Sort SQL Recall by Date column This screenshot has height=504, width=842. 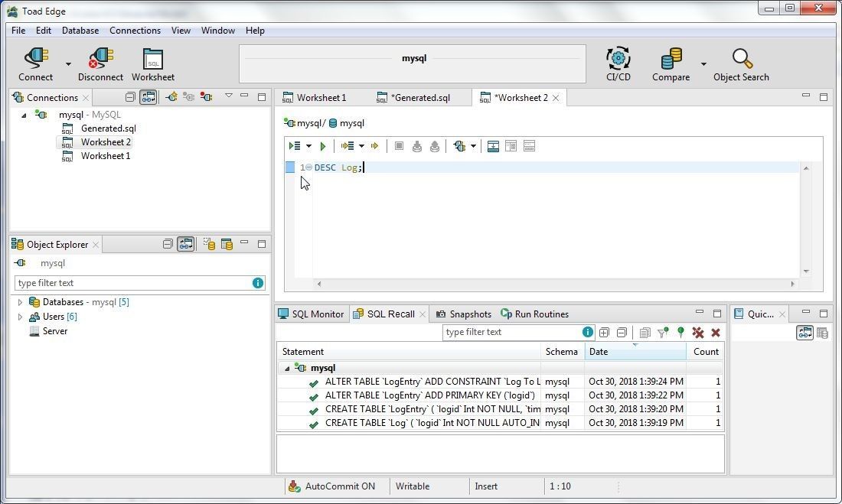[x=635, y=352]
